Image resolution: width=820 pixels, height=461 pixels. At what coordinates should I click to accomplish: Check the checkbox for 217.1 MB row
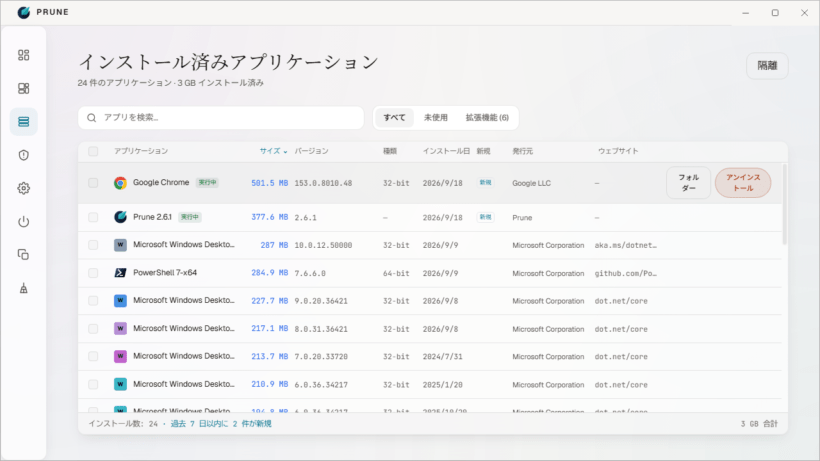click(93, 328)
